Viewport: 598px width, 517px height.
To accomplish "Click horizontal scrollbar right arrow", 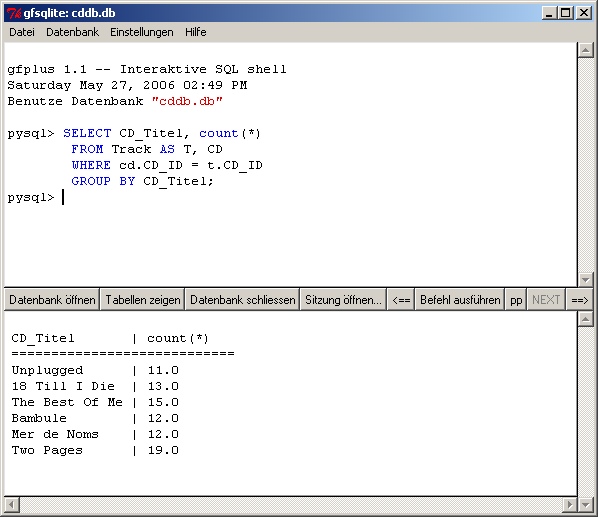I will pyautogui.click(x=570, y=504).
